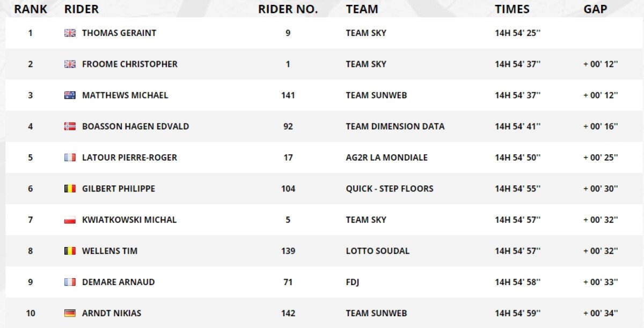Image resolution: width=644 pixels, height=328 pixels.
Task: Click the Lotto Soudal team name
Action: (377, 251)
